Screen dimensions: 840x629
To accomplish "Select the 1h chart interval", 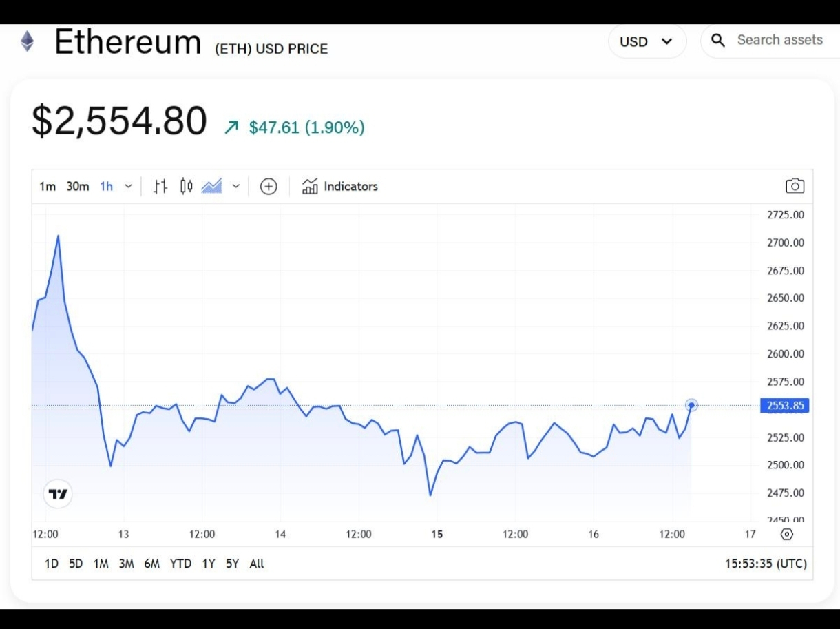I will tap(106, 187).
